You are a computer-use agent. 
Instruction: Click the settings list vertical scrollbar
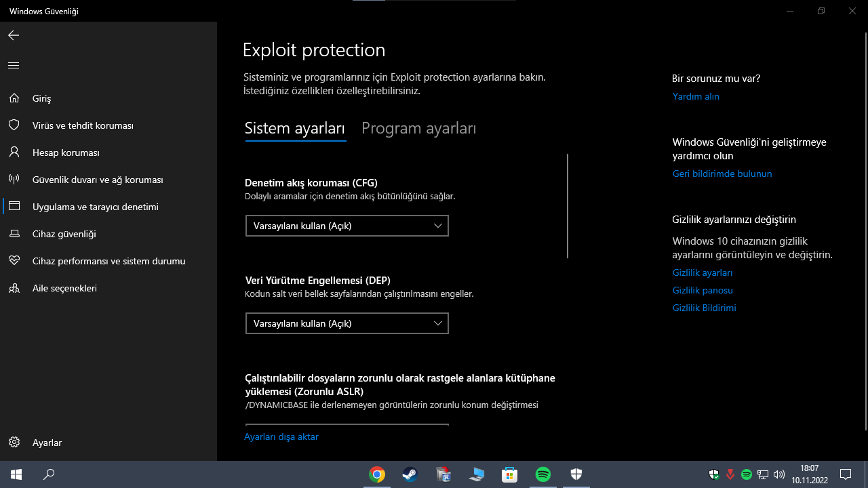point(567,206)
